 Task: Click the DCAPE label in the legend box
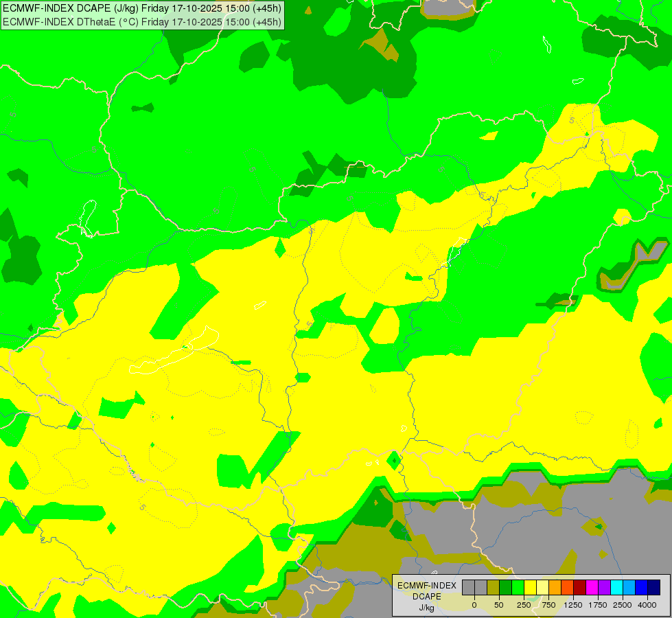pyautogui.click(x=427, y=597)
